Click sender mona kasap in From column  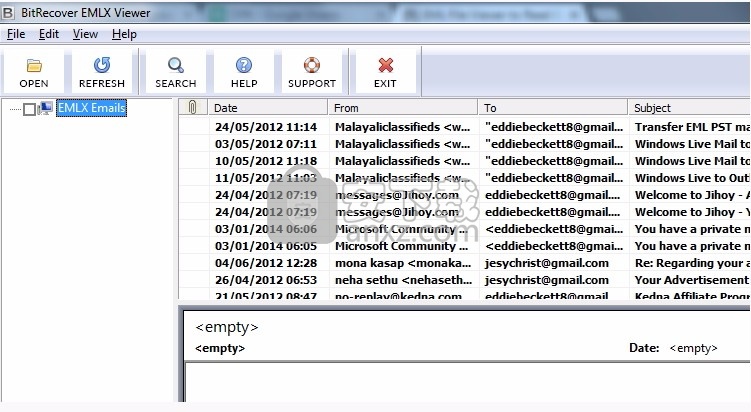[x=403, y=263]
